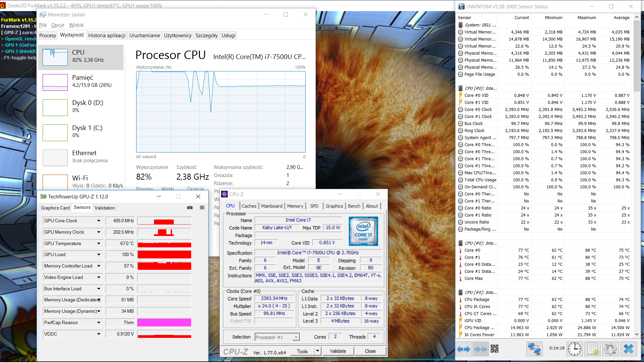This screenshot has width=644, height=362.
Task: Open HWiNFO sensor settings gear icon
Action: (610, 349)
